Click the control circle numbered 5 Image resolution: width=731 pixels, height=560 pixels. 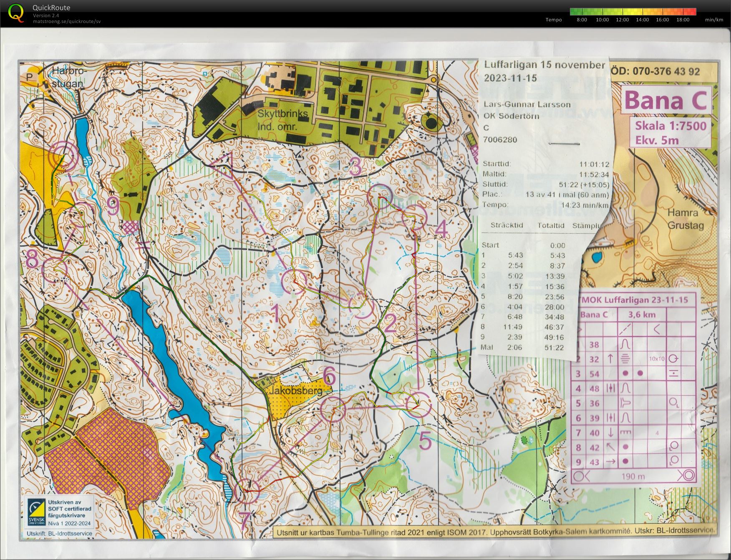[418, 404]
